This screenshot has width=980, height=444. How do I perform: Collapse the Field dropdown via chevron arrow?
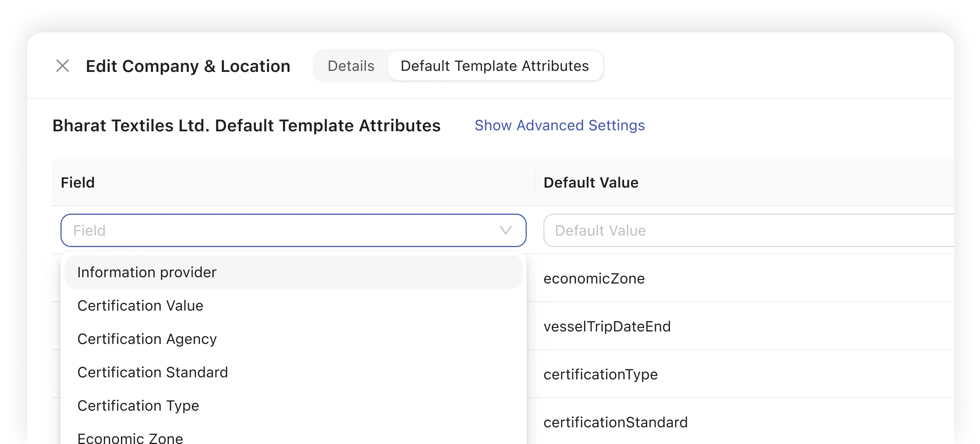505,230
